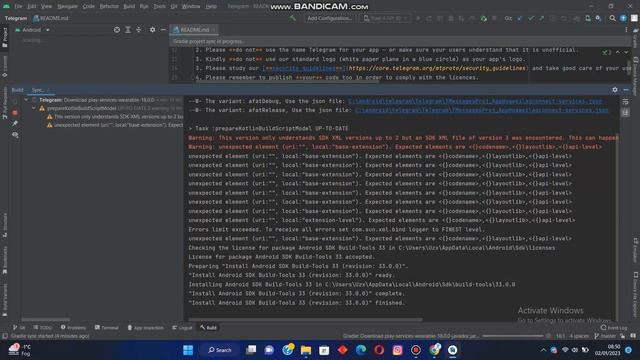Click Add Configuration button

329,18
